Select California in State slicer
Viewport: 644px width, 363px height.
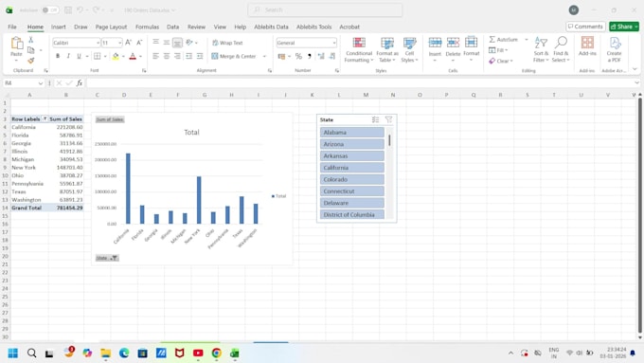[x=352, y=168]
